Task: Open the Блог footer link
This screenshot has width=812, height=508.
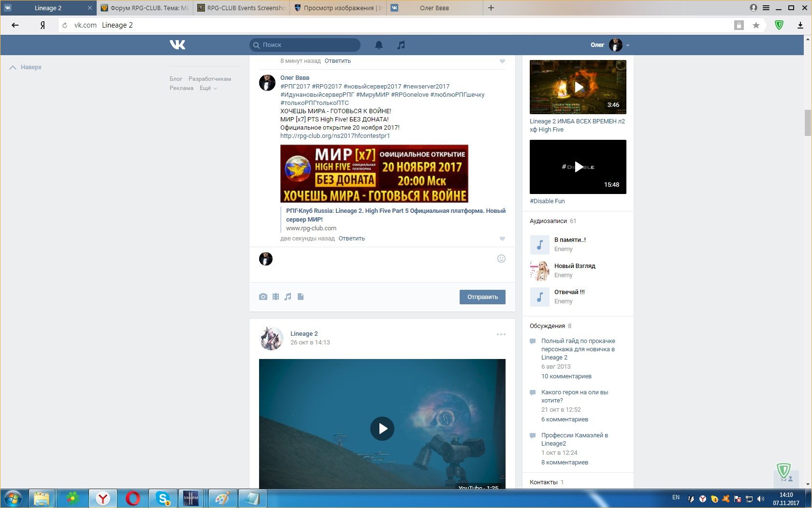Action: [176, 79]
